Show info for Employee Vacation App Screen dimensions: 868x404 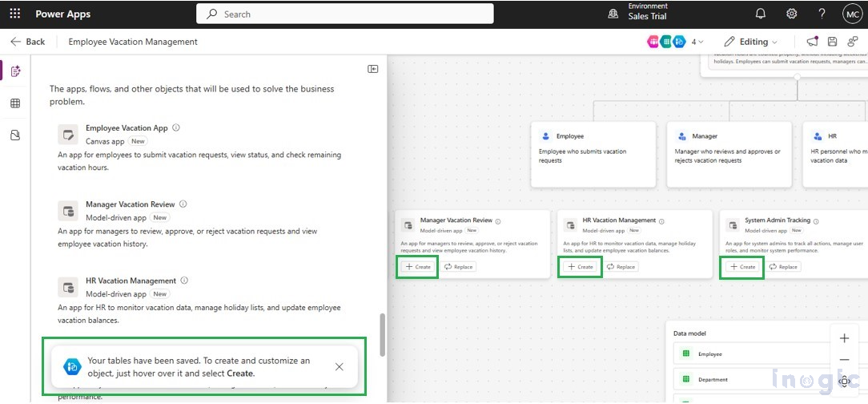(x=176, y=127)
